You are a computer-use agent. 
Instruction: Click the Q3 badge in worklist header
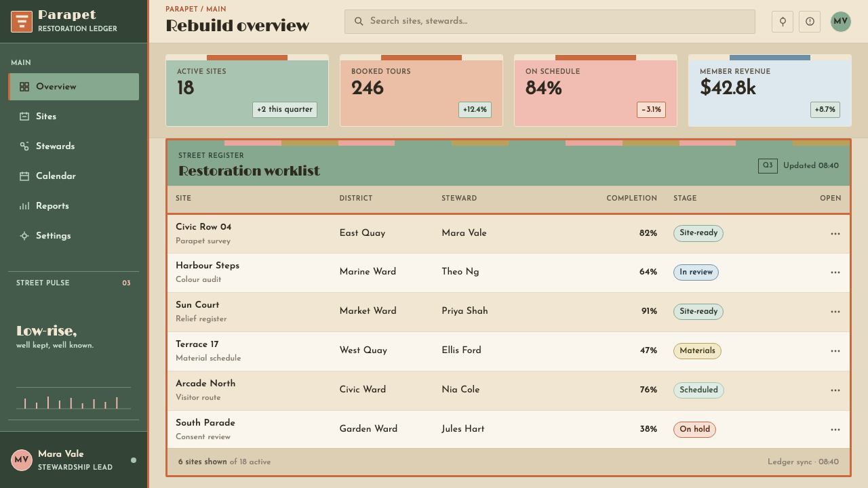(x=768, y=165)
